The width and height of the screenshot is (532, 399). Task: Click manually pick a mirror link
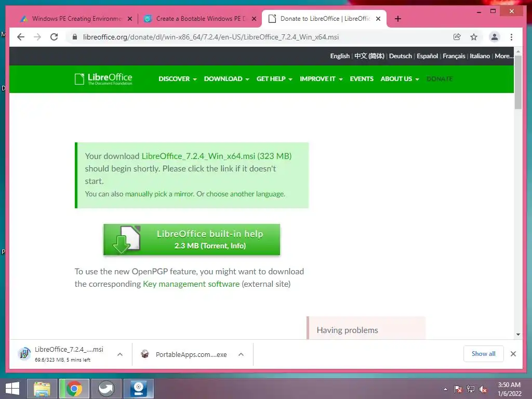click(159, 194)
